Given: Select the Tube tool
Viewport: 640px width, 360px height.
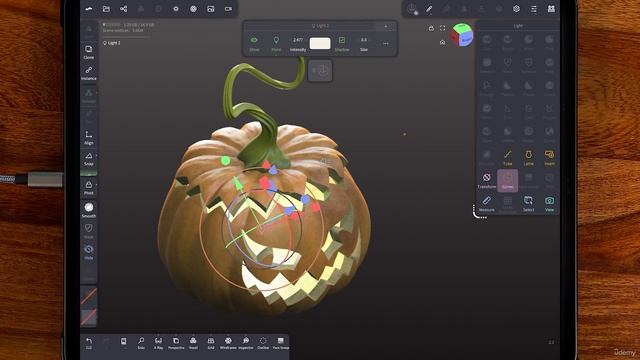Looking at the screenshot, I should [507, 158].
